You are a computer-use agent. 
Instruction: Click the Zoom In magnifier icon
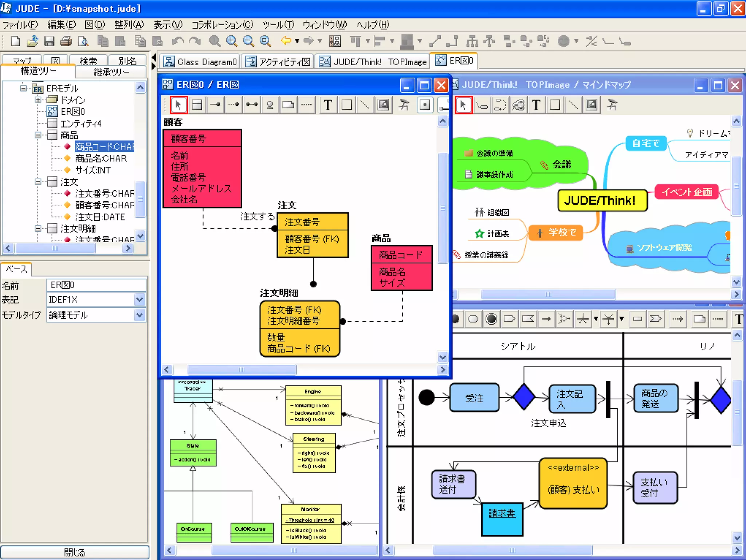[x=232, y=41]
